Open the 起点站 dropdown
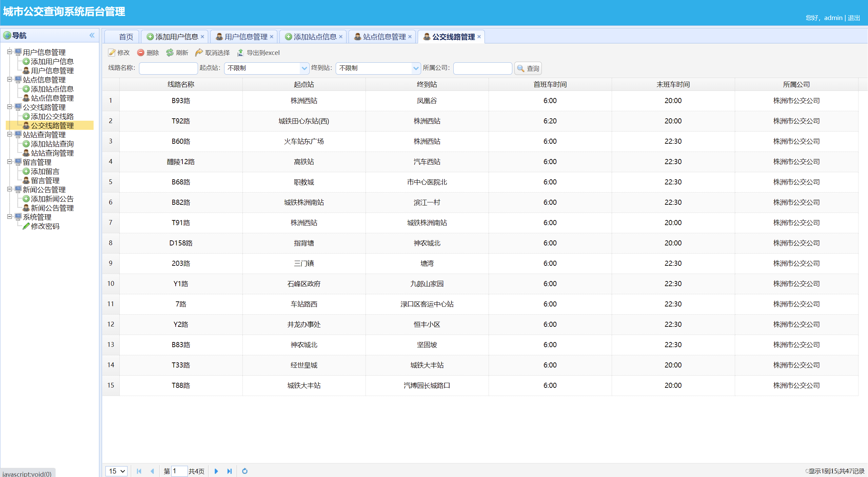 (x=304, y=68)
